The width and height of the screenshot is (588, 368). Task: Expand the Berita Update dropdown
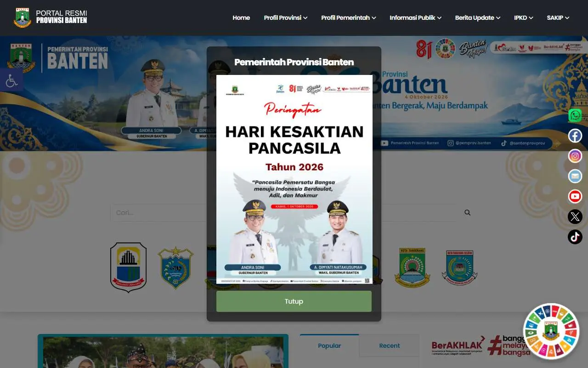(478, 17)
